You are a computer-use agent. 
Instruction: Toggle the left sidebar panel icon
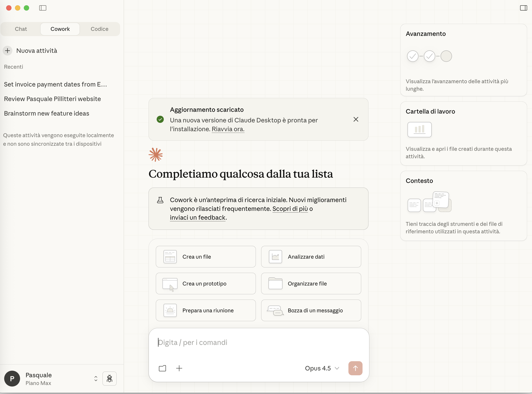(x=43, y=8)
